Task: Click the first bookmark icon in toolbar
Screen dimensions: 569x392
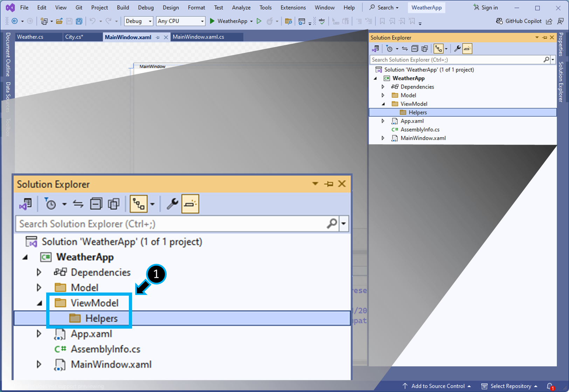Action: pos(382,21)
